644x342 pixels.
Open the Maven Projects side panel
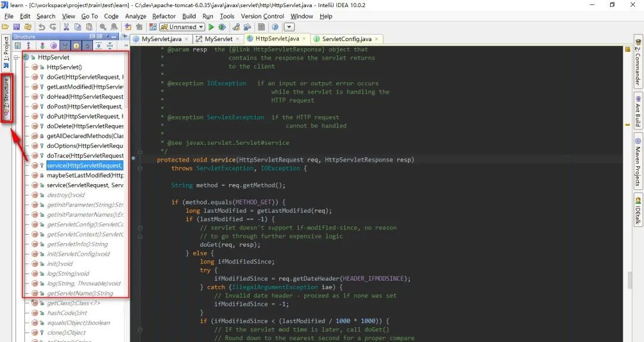pyautogui.click(x=638, y=161)
